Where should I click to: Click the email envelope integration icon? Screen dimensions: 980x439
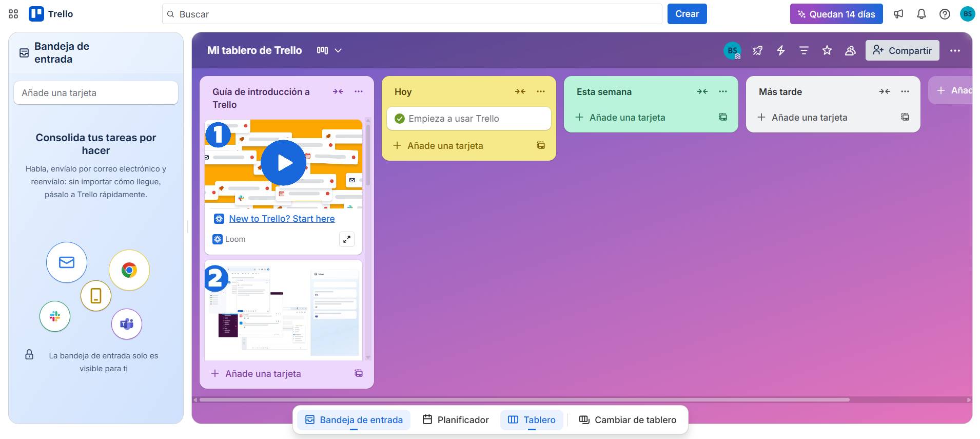(67, 262)
